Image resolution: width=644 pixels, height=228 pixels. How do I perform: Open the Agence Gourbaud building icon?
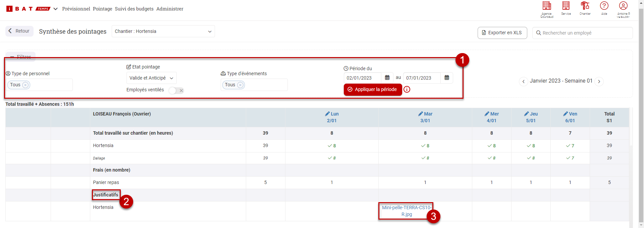(547, 6)
